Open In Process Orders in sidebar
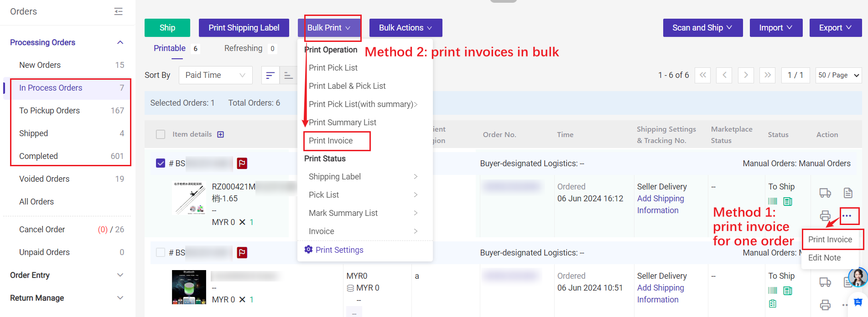The width and height of the screenshot is (868, 317). pos(67,88)
